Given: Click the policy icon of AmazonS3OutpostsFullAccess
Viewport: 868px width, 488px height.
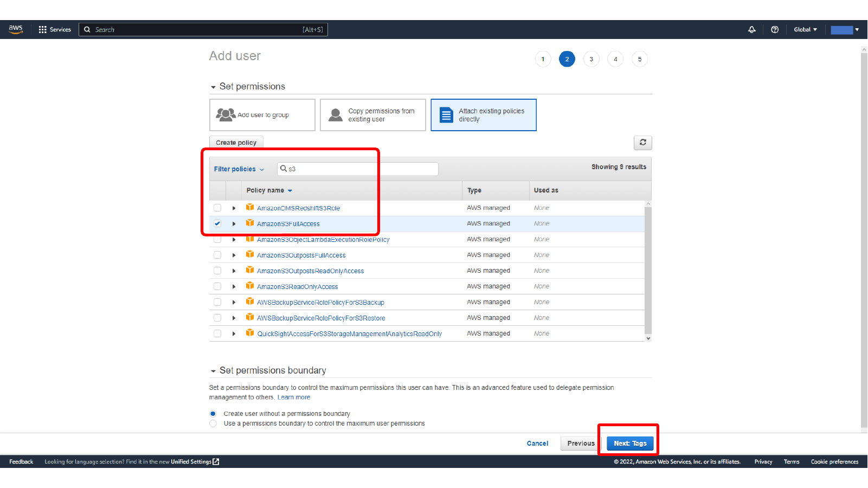Looking at the screenshot, I should coord(250,254).
